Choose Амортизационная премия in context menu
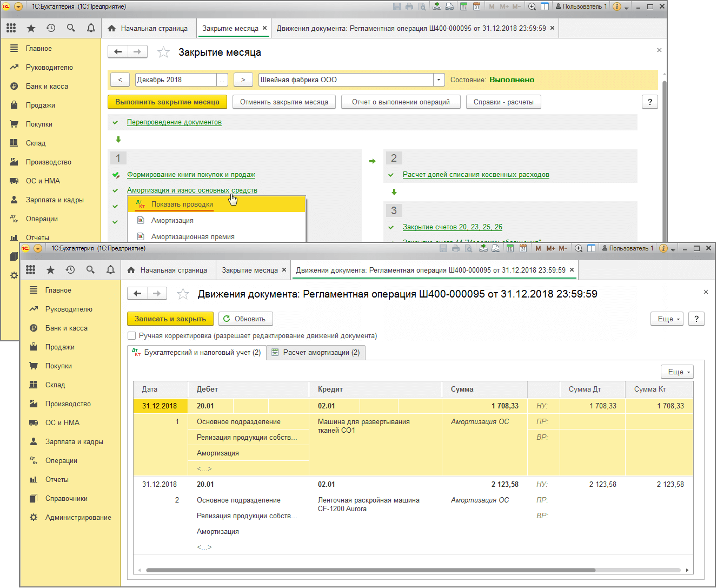The height and width of the screenshot is (588, 717). point(216,236)
